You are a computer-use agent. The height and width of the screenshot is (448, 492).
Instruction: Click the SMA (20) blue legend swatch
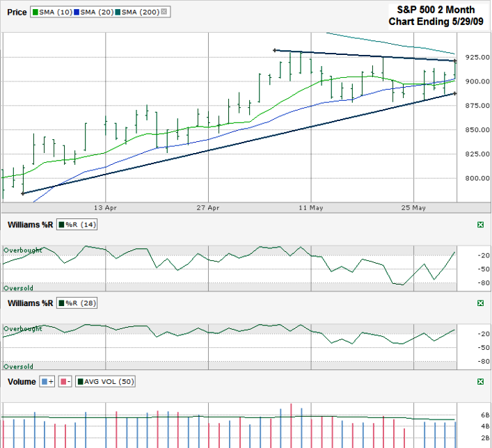77,13
